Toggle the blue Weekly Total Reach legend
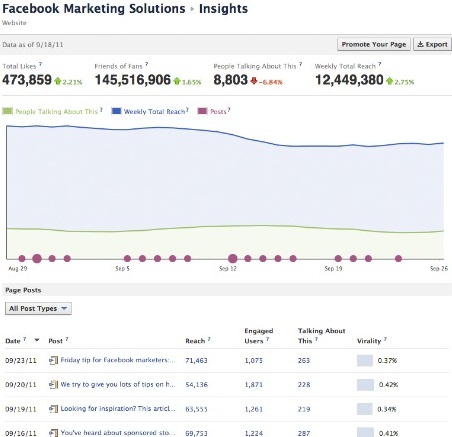This screenshot has width=452, height=437. (148, 111)
